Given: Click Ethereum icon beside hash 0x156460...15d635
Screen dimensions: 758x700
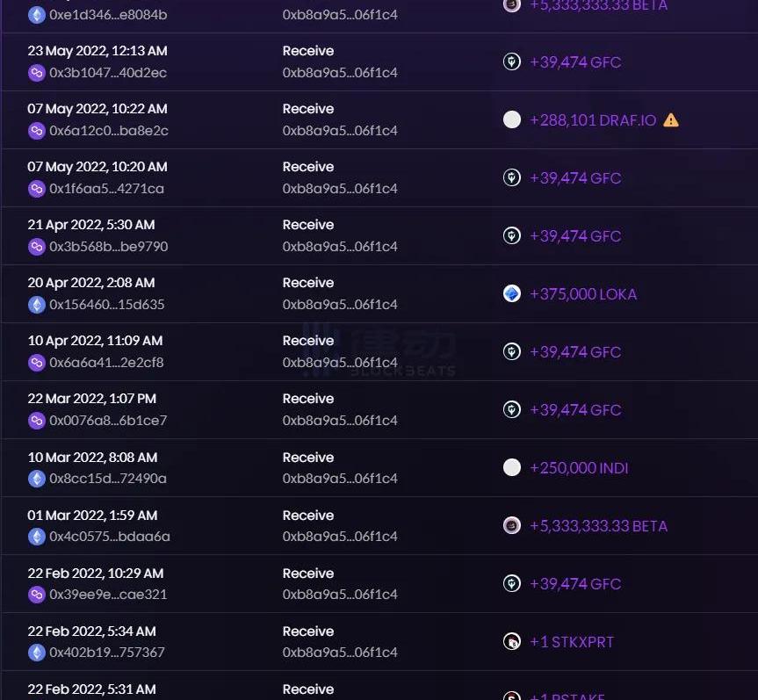Looking at the screenshot, I should click(x=37, y=305).
